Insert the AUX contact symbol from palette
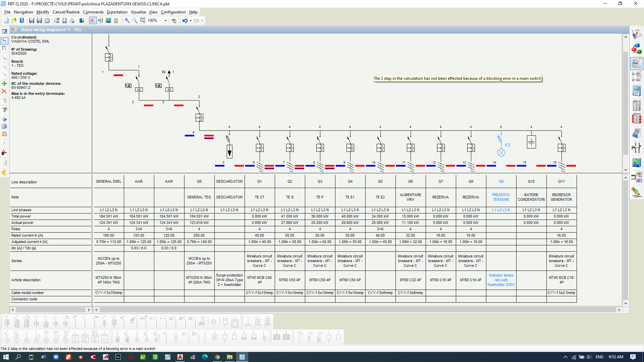 (x=277, y=337)
